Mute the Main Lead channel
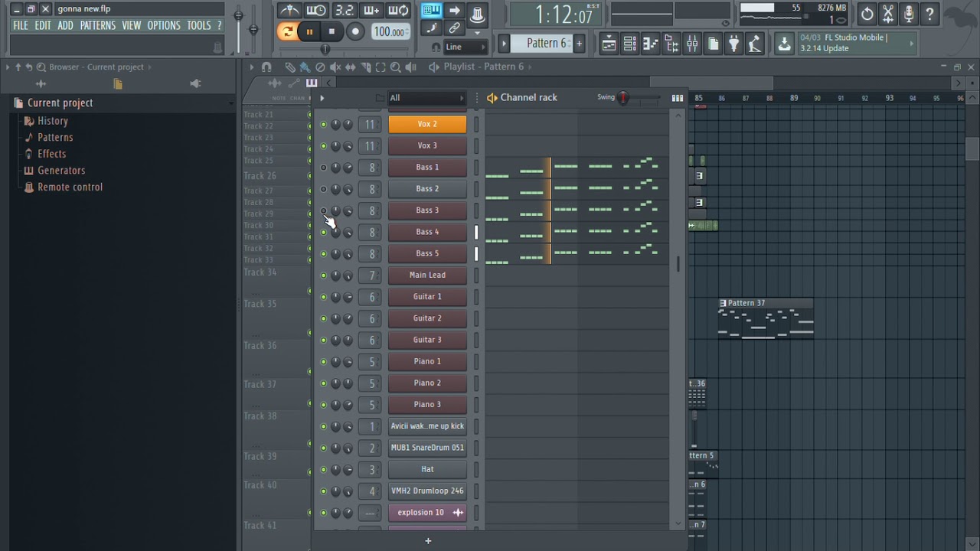This screenshot has width=980, height=551. click(x=323, y=275)
